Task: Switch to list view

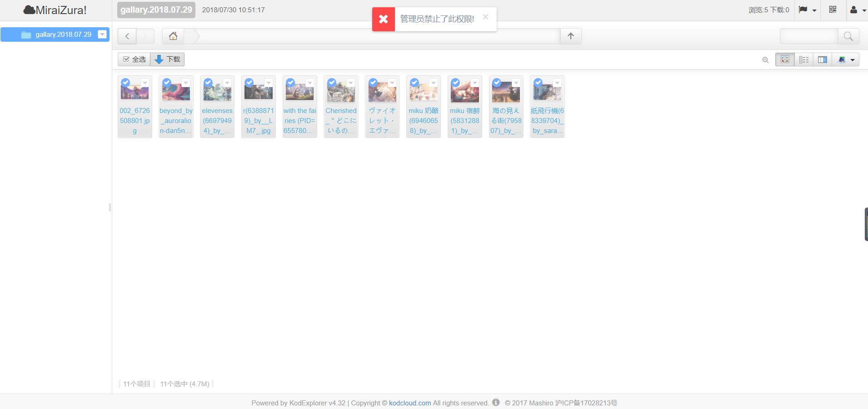Action: (804, 59)
